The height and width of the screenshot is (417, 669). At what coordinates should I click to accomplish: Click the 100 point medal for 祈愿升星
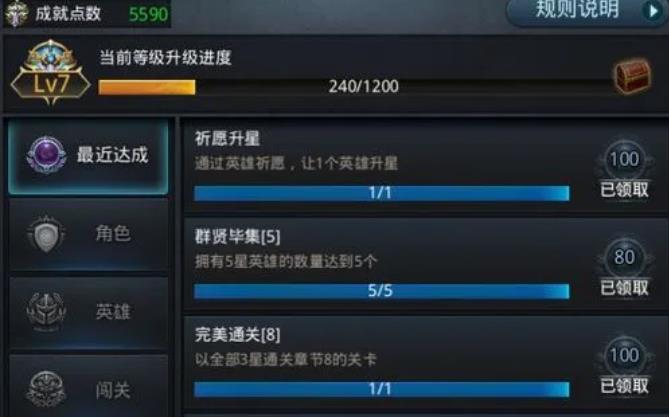(x=625, y=159)
